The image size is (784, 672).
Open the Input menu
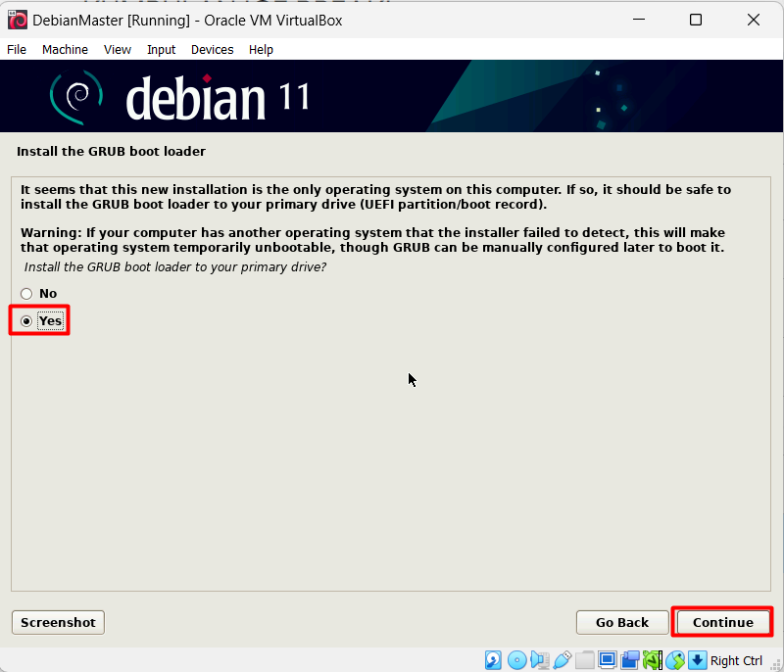[161, 49]
